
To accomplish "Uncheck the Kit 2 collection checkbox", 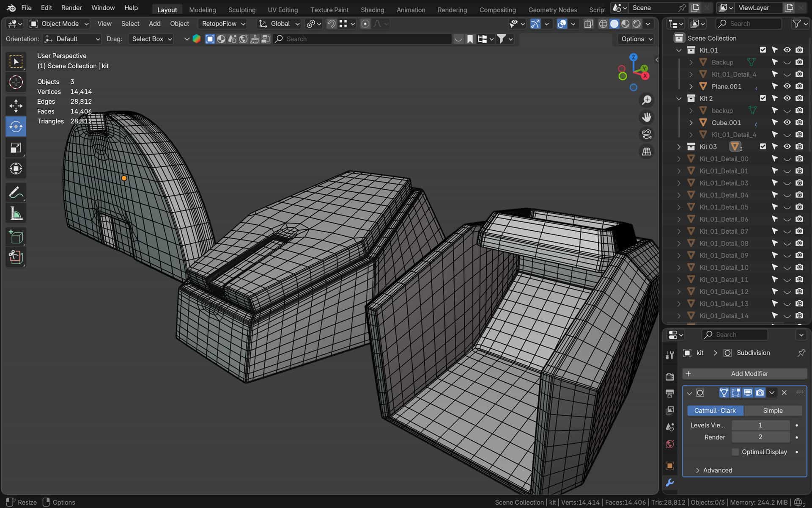I will click(763, 98).
